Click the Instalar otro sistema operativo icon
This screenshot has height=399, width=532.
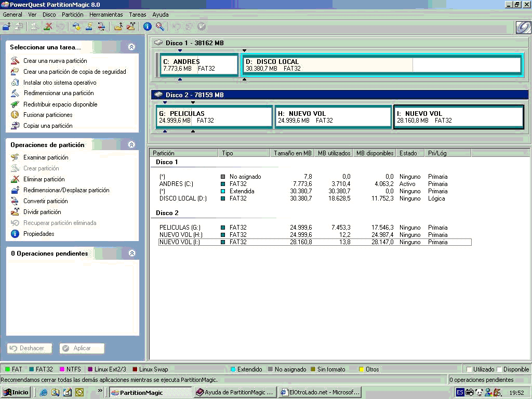(x=15, y=83)
